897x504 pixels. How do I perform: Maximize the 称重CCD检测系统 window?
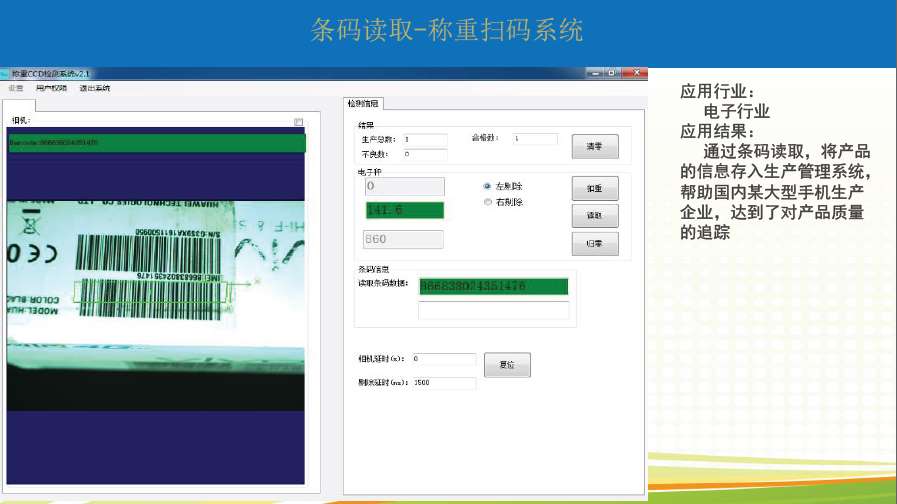click(x=612, y=73)
